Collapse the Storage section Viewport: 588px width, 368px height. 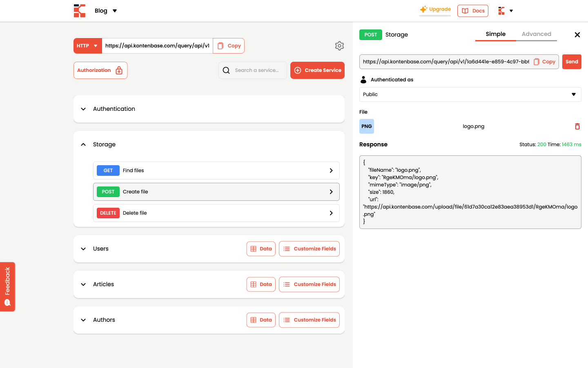(83, 144)
